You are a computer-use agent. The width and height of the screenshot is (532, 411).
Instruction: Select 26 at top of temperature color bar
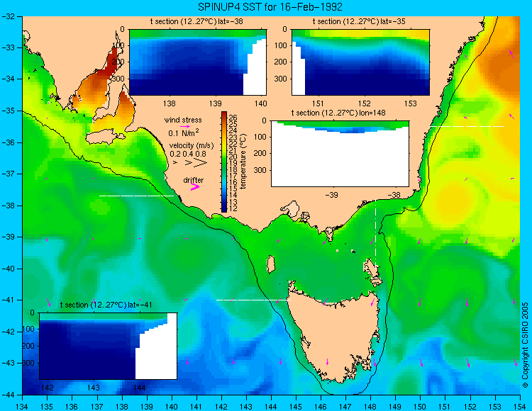tap(234, 118)
